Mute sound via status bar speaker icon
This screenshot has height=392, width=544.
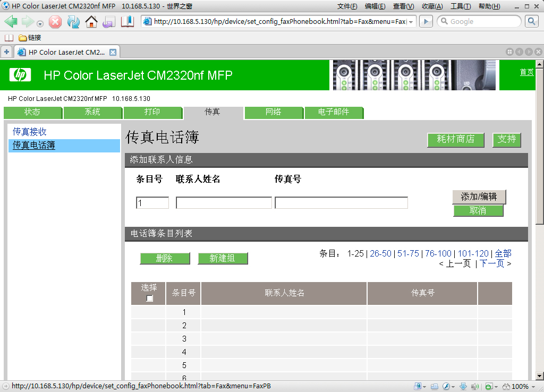point(475,386)
